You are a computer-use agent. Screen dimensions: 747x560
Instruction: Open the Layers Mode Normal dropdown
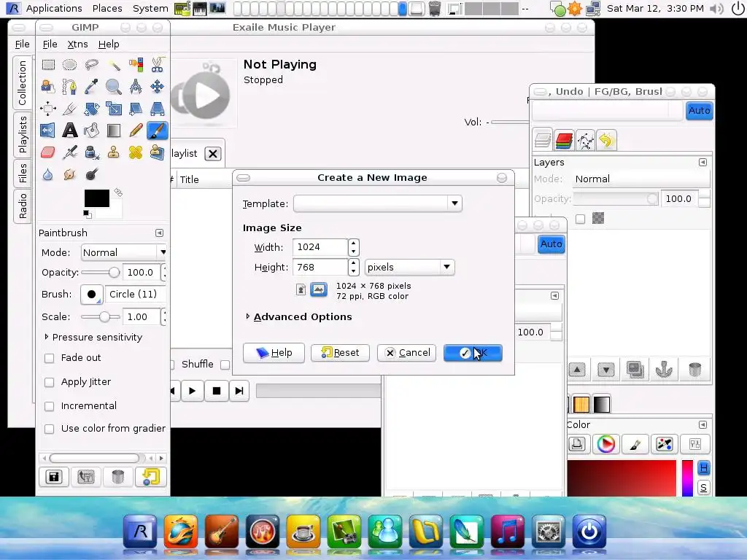click(641, 179)
